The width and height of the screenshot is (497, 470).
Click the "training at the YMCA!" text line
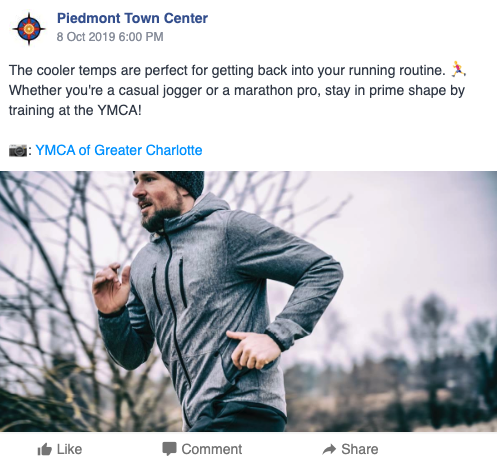tap(75, 110)
